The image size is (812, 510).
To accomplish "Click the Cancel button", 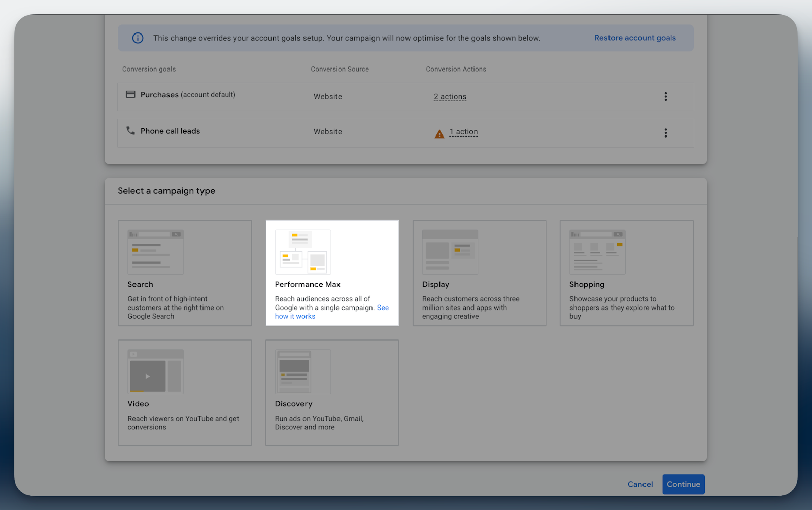I will tap(640, 484).
